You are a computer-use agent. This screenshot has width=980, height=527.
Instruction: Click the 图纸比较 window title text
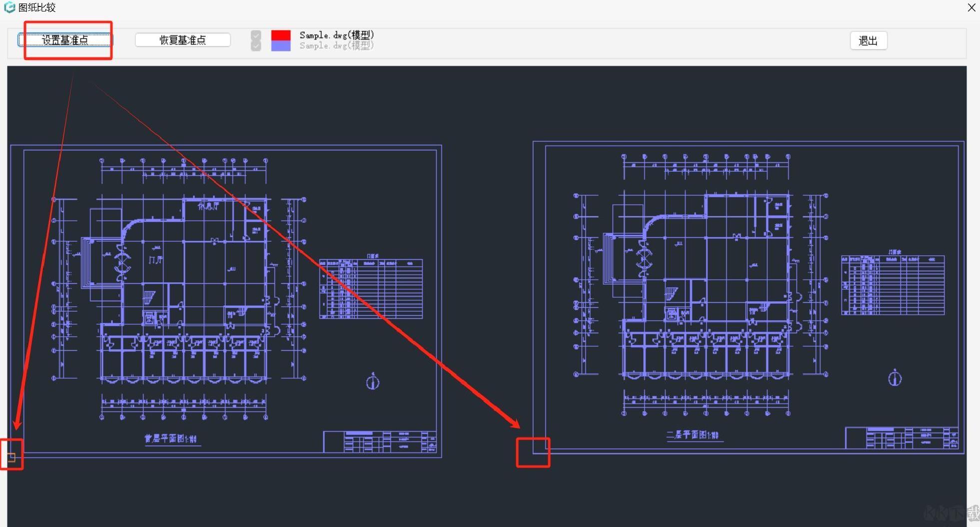37,7
